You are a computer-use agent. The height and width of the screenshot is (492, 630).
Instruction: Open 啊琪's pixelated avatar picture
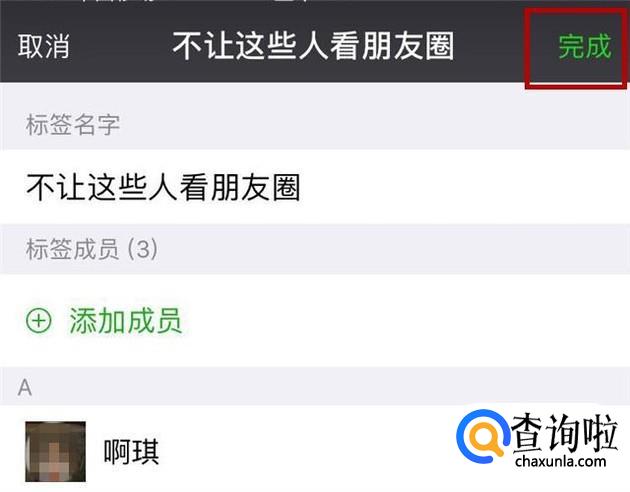click(55, 451)
